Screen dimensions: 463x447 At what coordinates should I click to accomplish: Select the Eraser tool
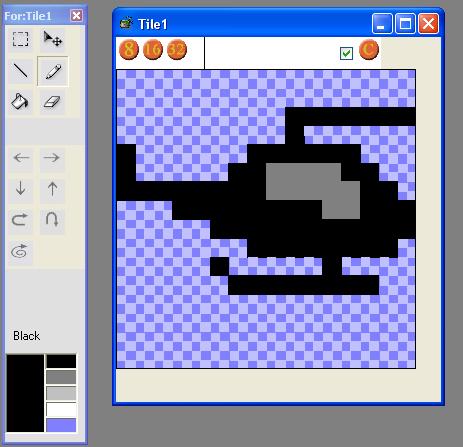[x=52, y=102]
